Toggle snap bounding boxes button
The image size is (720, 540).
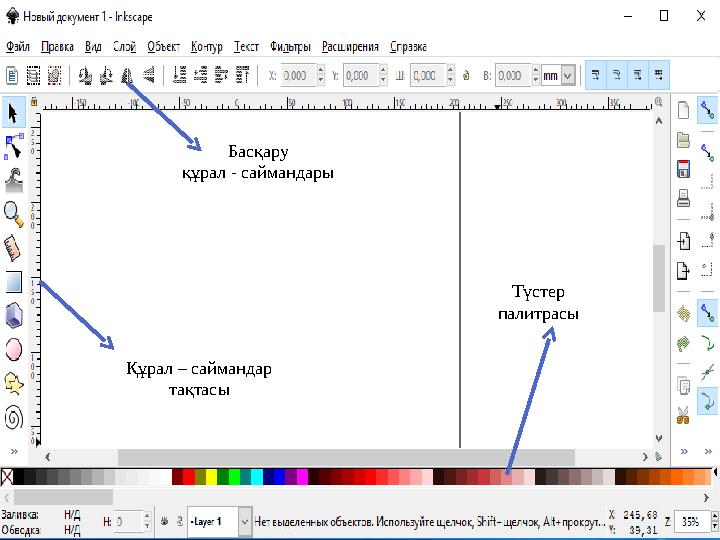[708, 153]
